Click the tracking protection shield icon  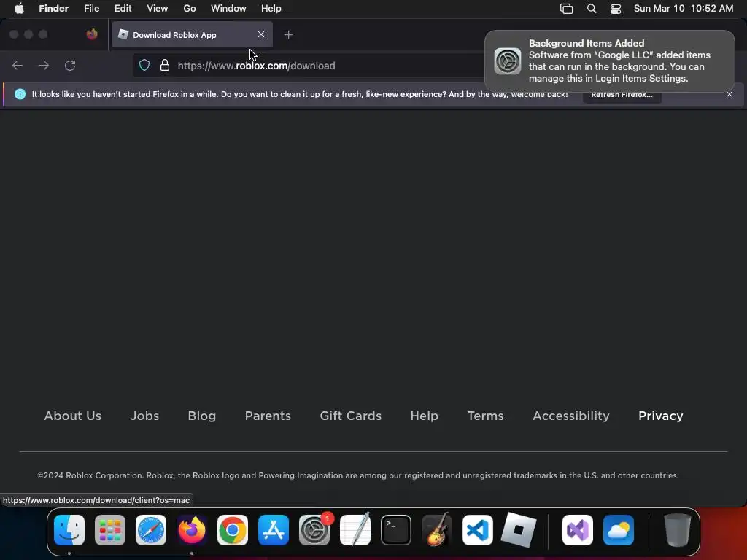coord(144,65)
